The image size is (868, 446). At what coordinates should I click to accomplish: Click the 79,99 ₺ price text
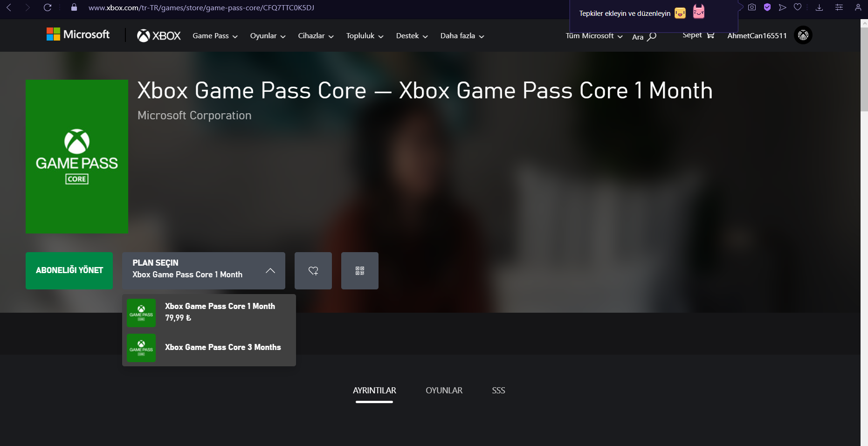(178, 318)
